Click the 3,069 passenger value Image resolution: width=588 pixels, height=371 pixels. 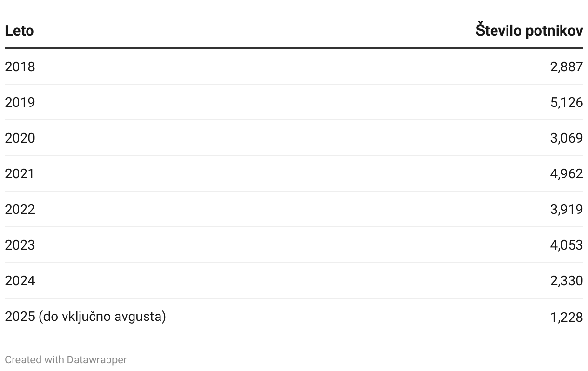[566, 138]
